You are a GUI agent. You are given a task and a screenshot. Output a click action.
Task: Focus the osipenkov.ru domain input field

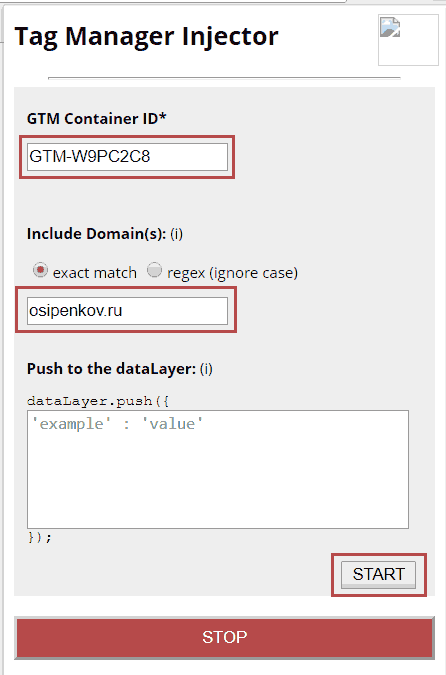127,311
